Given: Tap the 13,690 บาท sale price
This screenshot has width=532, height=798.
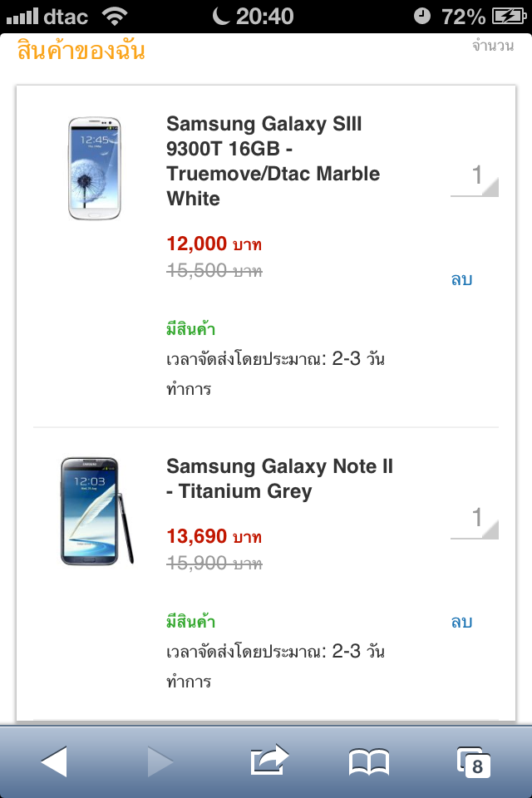Looking at the screenshot, I should (214, 536).
